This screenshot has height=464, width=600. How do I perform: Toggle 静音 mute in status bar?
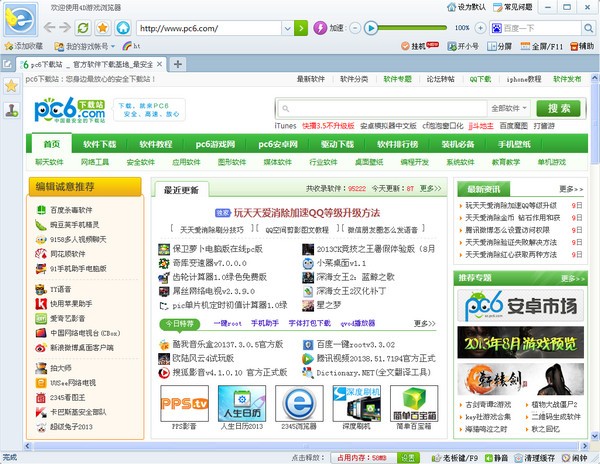click(496, 458)
